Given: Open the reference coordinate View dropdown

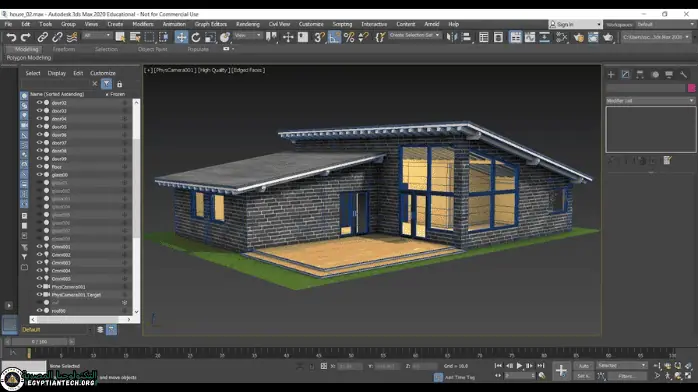Looking at the screenshot, I should click(248, 36).
